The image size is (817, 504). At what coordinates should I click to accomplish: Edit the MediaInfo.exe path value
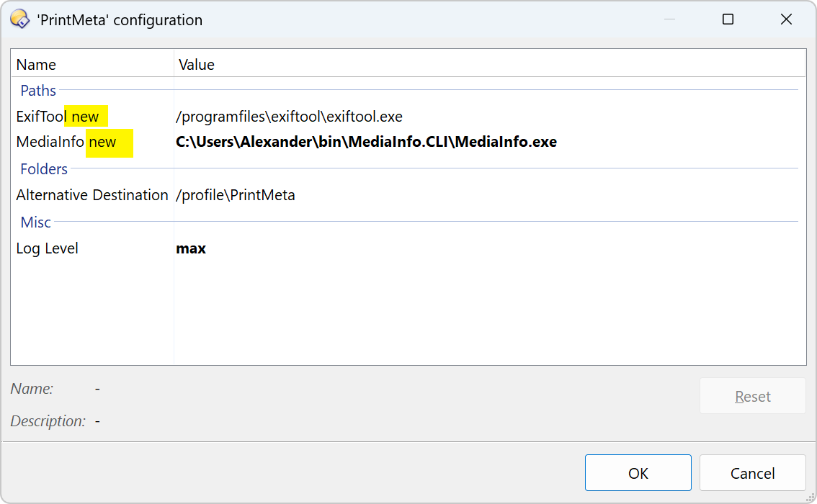point(366,143)
